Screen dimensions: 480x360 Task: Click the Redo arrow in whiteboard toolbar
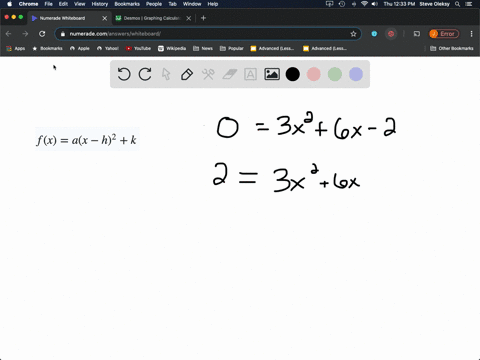tap(145, 74)
